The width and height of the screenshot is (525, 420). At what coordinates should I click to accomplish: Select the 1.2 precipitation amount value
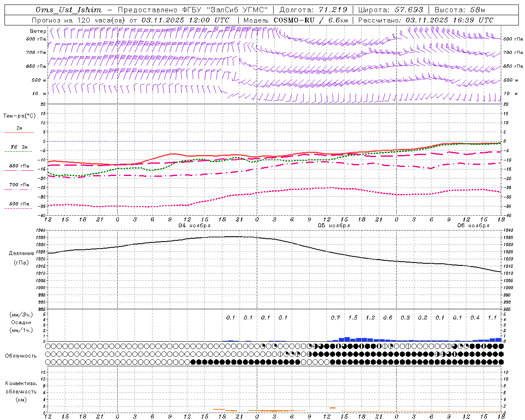370,317
